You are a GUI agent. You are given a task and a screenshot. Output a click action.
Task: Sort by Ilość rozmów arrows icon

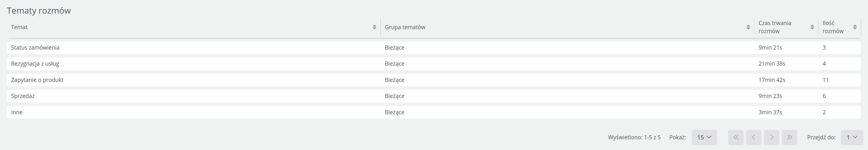click(855, 27)
